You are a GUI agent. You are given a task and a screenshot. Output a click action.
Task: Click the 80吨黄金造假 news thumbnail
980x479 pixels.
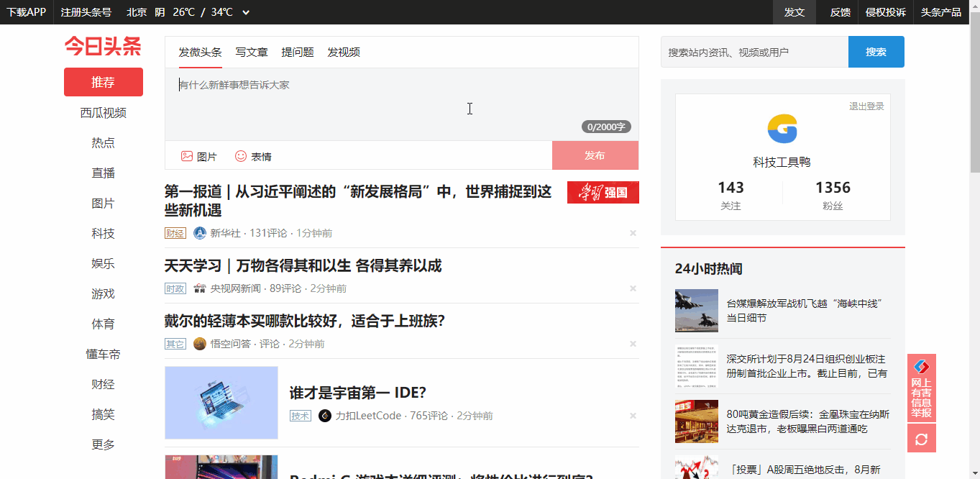tap(697, 421)
